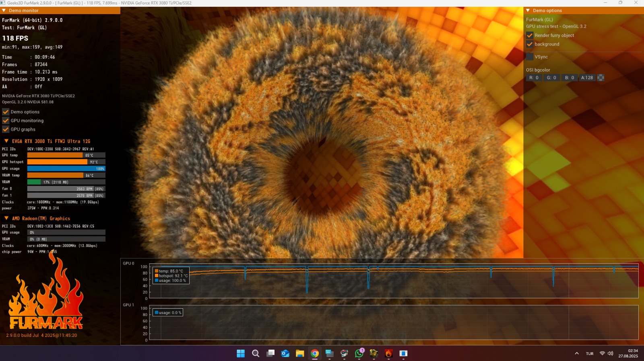This screenshot has height=361, width=644.
Task: Open the volume speaker tray icon
Action: coord(610,353)
